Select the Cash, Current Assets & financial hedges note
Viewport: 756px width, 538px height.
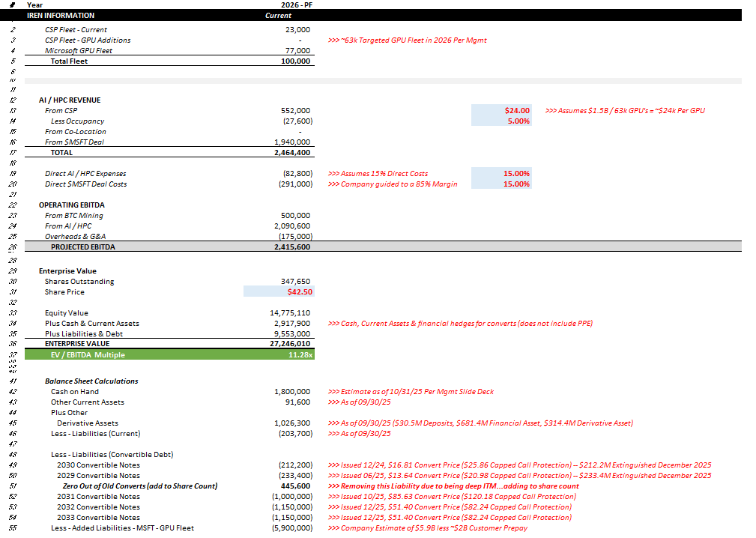tap(461, 324)
